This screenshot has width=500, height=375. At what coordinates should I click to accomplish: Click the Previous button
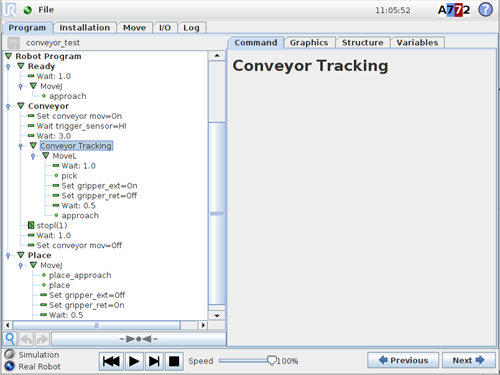403,360
